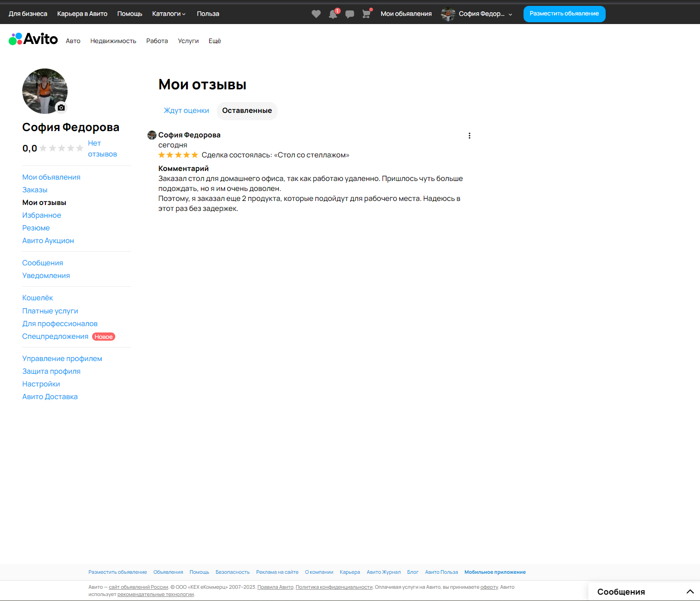The width and height of the screenshot is (700, 601).
Task: Open рекомендательные технологии footer link
Action: click(x=156, y=595)
